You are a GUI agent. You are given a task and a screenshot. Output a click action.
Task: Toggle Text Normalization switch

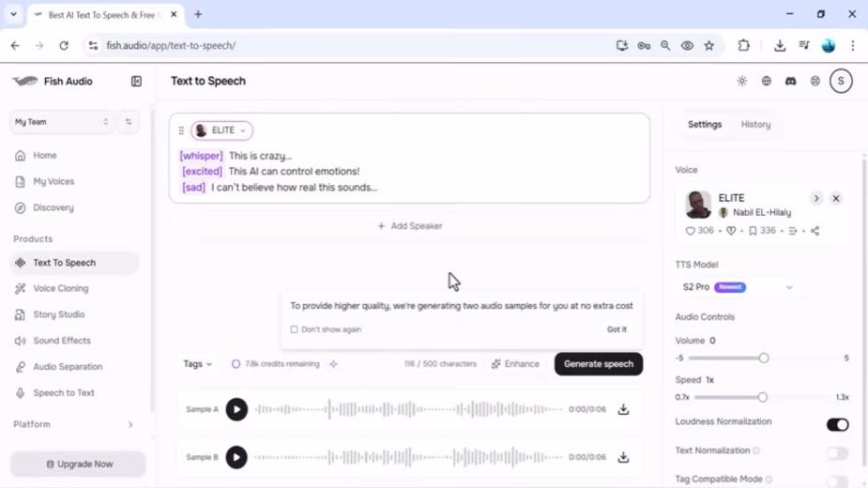point(838,453)
